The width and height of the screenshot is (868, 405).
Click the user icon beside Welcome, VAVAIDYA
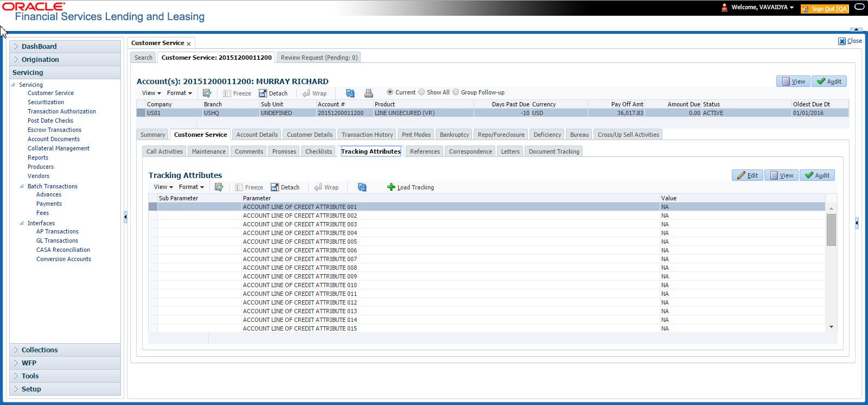click(x=724, y=8)
